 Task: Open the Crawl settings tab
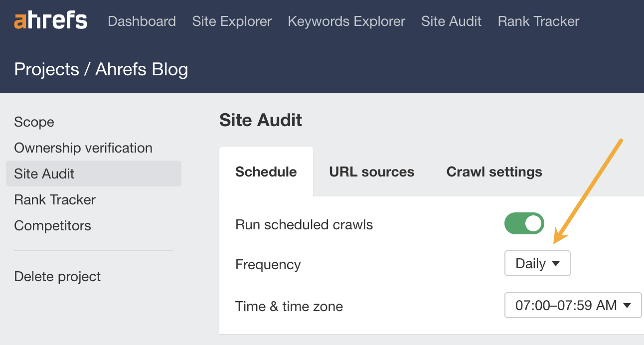click(493, 172)
